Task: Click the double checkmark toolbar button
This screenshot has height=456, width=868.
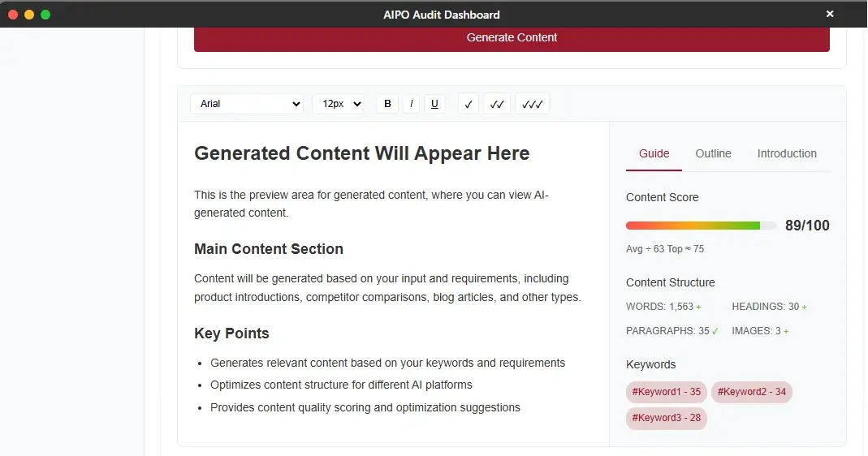Action: click(497, 104)
